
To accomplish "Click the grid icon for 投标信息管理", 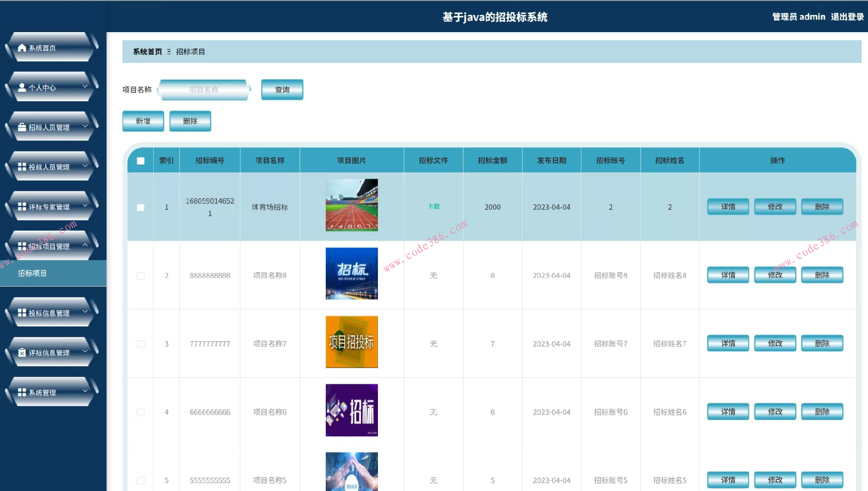I will click(x=22, y=313).
